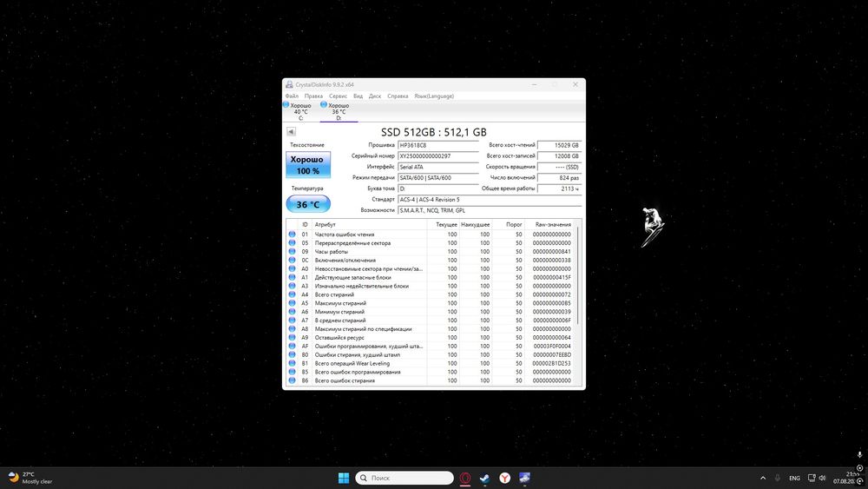
Task: Click the SSD 512GB : 512,1 GB disk title
Action: (434, 132)
